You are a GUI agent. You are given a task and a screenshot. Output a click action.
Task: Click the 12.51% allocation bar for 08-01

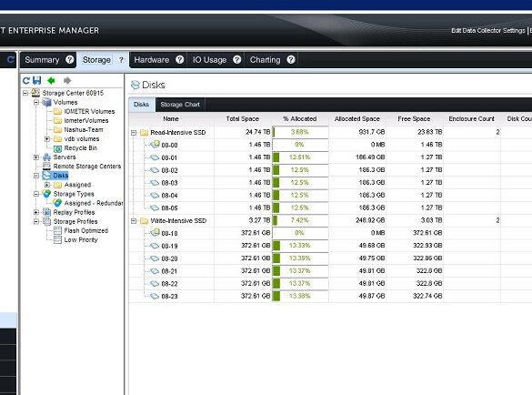300,157
